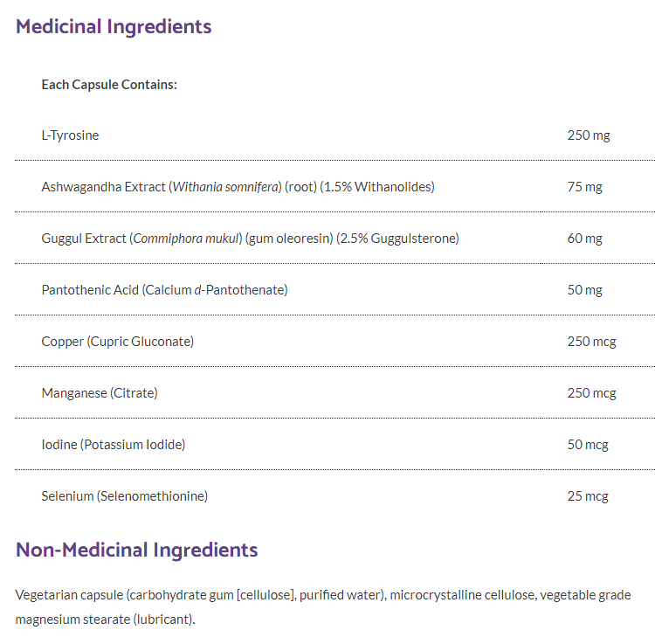655x644 pixels.
Task: Select the L-Tyrosine ingredient name
Action: [x=70, y=135]
